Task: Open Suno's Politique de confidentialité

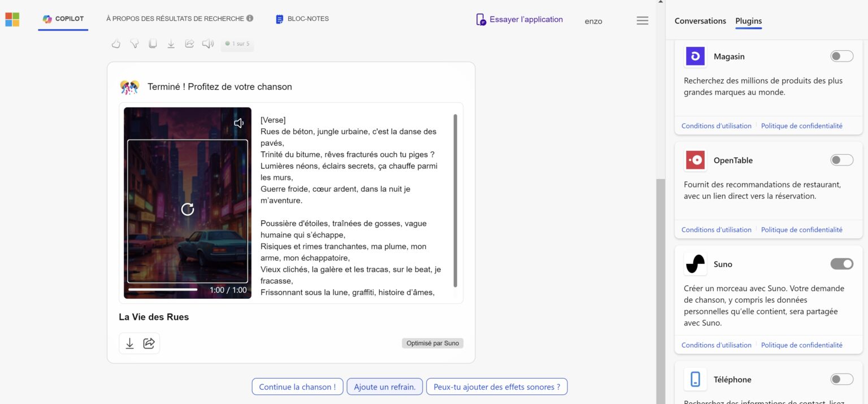Action: 802,345
